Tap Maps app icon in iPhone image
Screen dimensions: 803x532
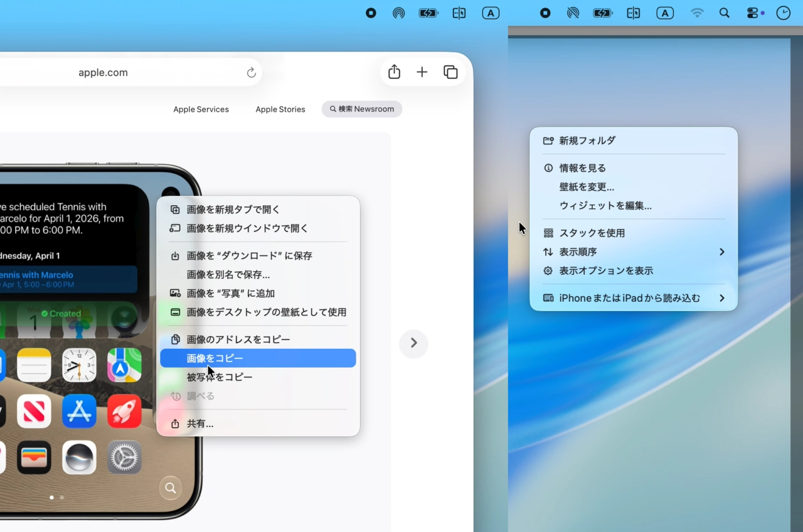pos(124,365)
